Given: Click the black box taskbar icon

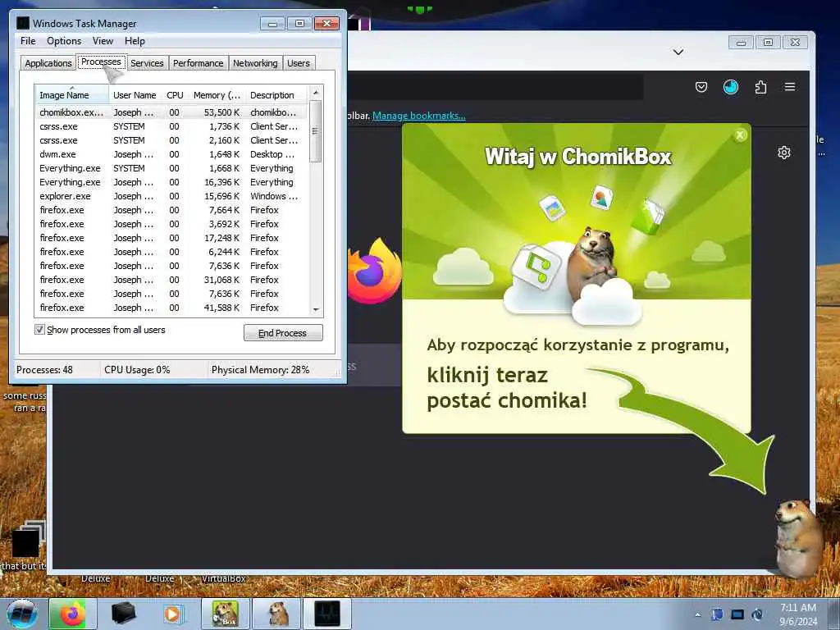Looking at the screenshot, I should (123, 614).
